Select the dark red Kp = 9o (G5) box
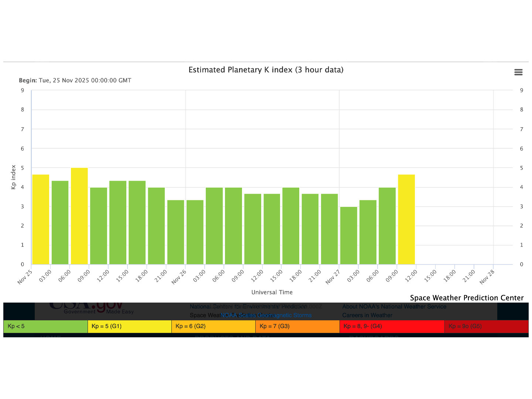This screenshot has width=532, height=399. pyautogui.click(x=486, y=327)
